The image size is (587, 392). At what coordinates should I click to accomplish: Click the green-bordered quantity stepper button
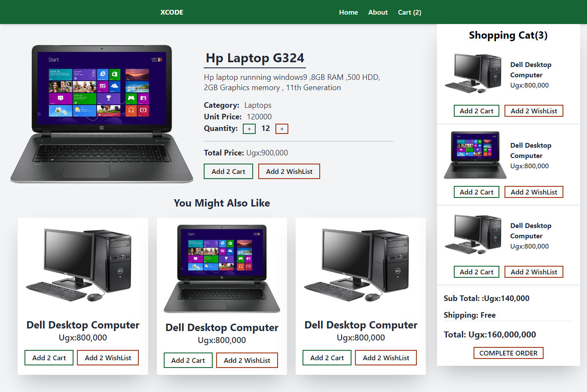pos(249,129)
